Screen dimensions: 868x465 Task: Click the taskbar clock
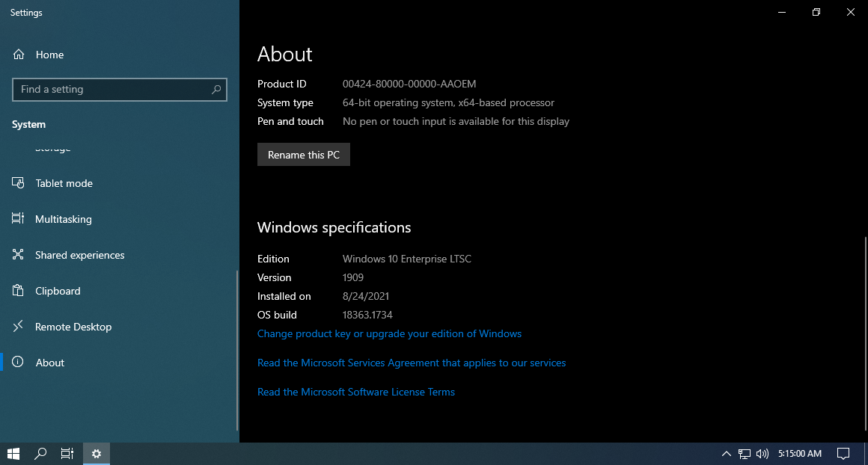click(x=800, y=454)
